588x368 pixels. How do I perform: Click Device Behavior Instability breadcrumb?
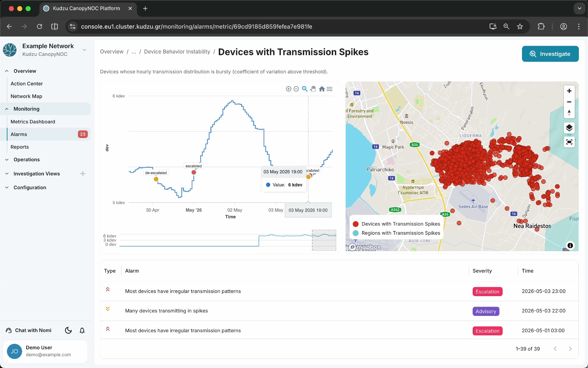[177, 52]
